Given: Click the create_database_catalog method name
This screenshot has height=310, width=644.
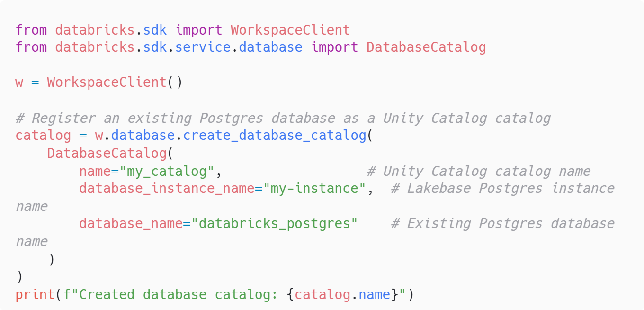Looking at the screenshot, I should coord(275,136).
